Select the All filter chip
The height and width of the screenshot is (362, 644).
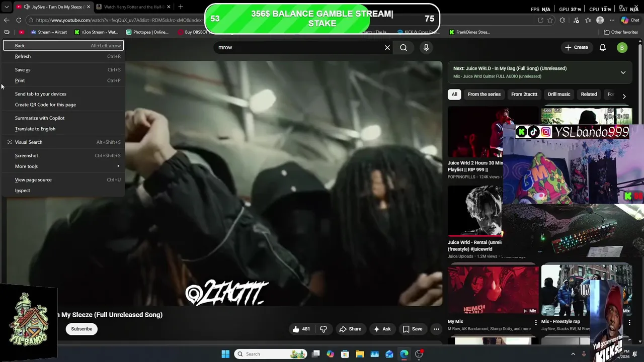click(x=454, y=94)
